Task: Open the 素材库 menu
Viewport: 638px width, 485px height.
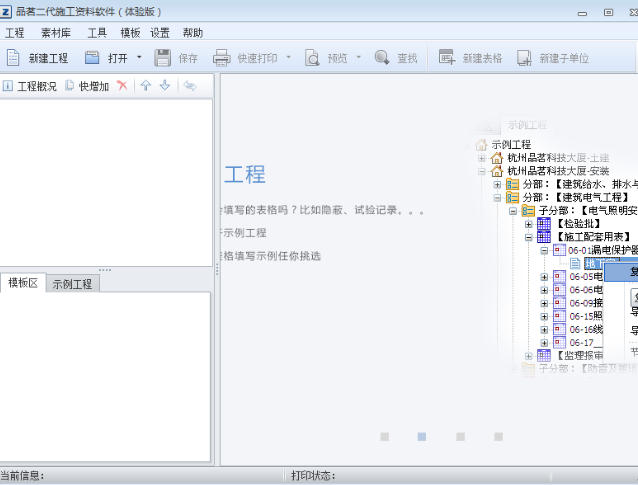Action: pos(56,33)
